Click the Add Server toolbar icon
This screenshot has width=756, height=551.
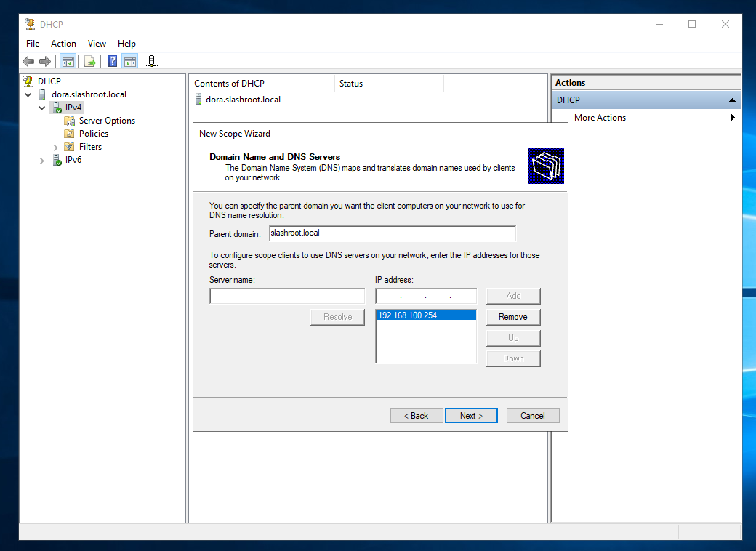151,62
